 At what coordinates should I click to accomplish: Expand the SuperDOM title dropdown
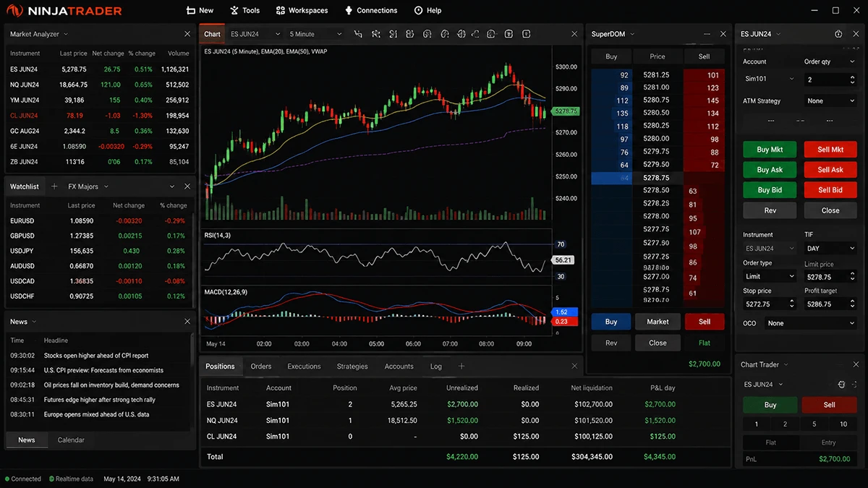(x=632, y=34)
